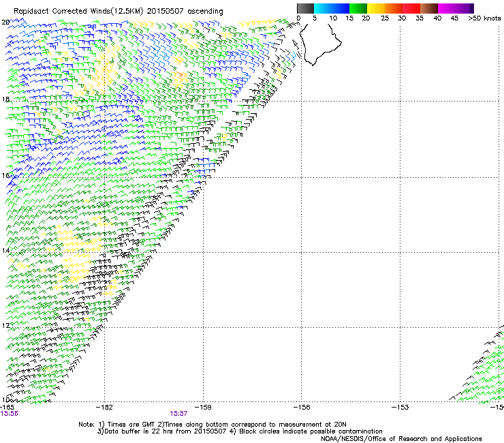Click the longitude label '-159'
Viewport: 504px width, 443px height.
(203, 407)
